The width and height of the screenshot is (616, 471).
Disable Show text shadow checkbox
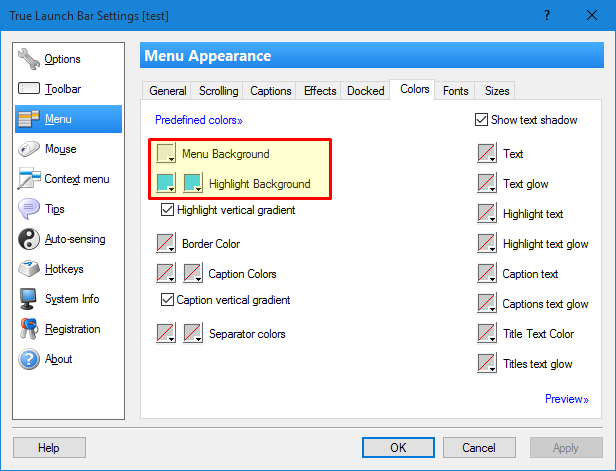pos(481,120)
